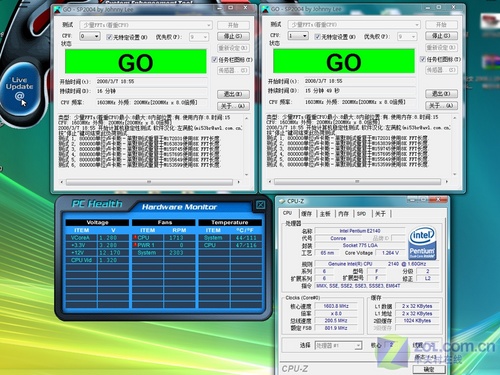Click the 退出 exit button in left SP2004
The height and width of the screenshot is (375, 500).
pyautogui.click(x=233, y=94)
